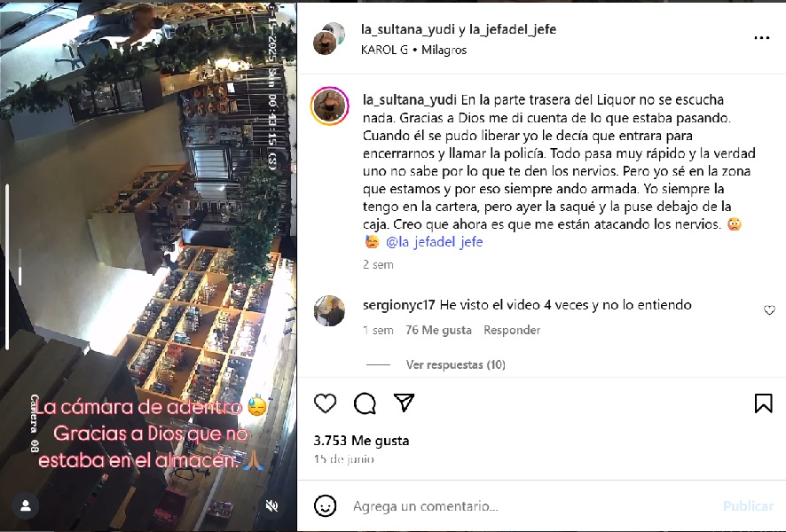Open the three-dots more options menu
This screenshot has height=532, width=786.
[x=761, y=38]
